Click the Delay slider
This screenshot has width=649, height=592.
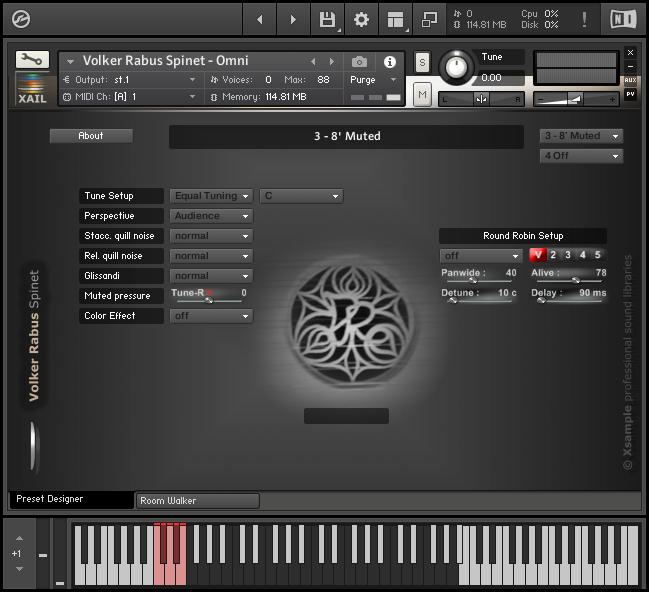tap(568, 301)
